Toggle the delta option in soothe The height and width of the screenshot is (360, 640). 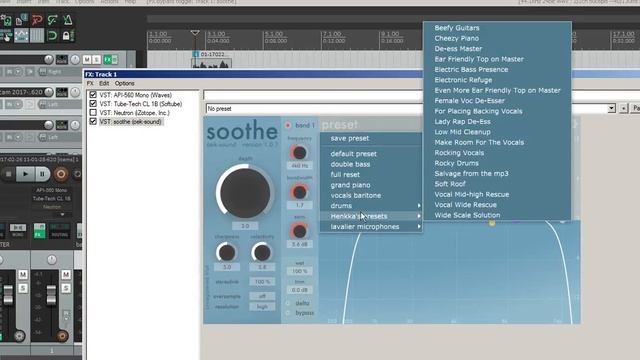pyautogui.click(x=288, y=303)
